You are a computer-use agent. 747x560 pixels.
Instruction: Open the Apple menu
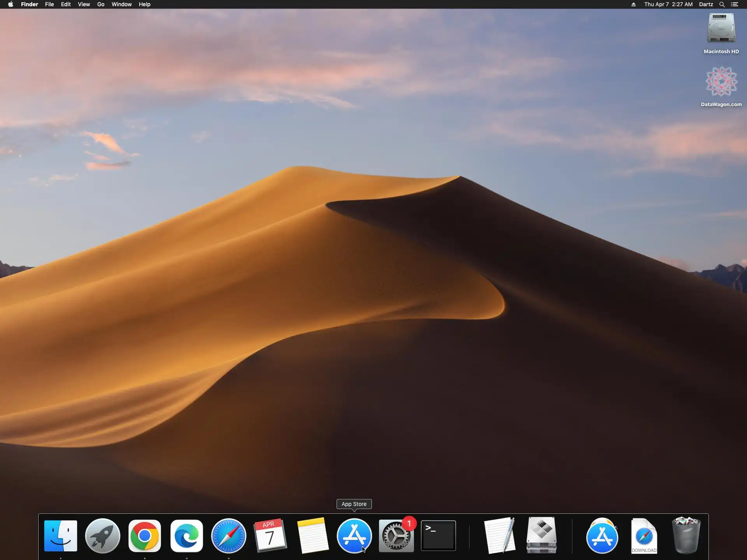11,4
